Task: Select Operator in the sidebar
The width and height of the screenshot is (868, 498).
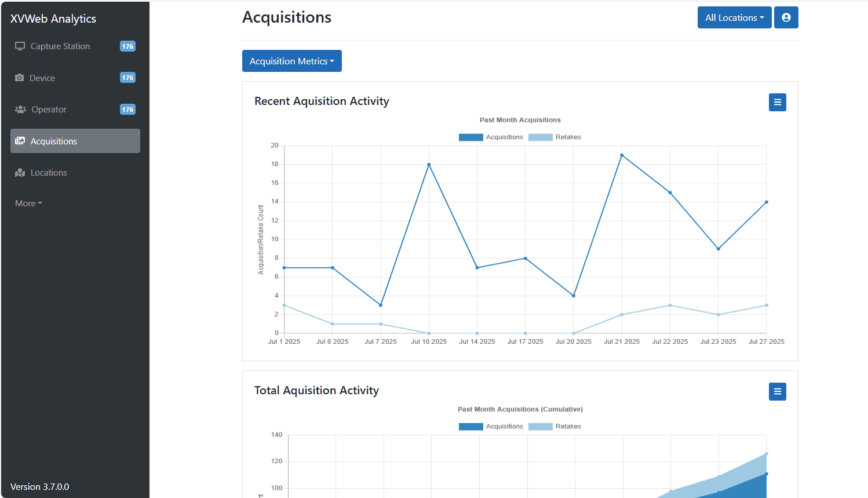Action: tap(49, 110)
